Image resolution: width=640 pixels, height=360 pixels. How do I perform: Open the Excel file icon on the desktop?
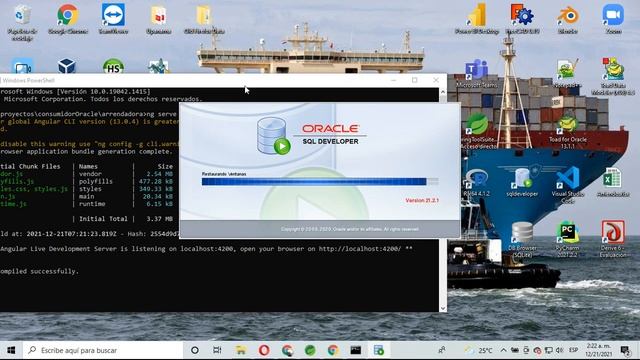pos(613,182)
